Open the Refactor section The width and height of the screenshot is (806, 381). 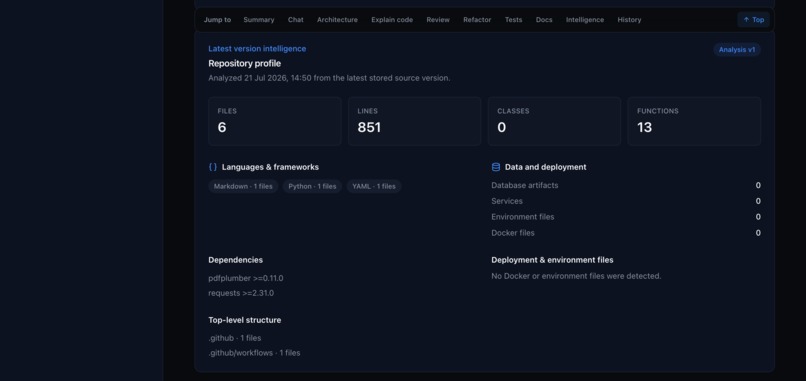click(x=477, y=20)
